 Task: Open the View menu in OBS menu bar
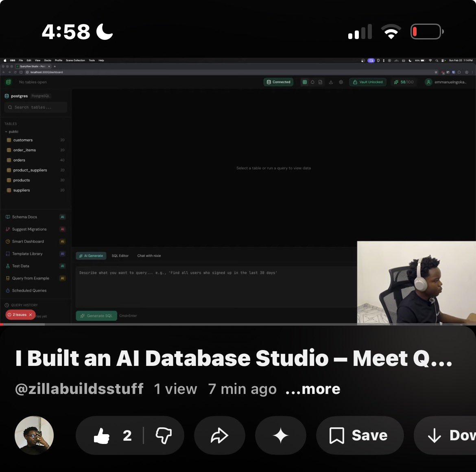(x=38, y=60)
